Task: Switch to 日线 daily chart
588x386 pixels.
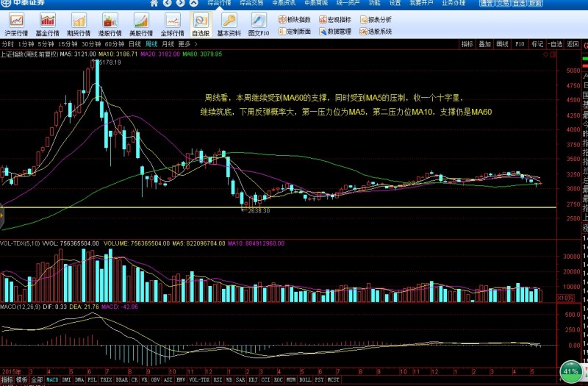Action: point(135,44)
